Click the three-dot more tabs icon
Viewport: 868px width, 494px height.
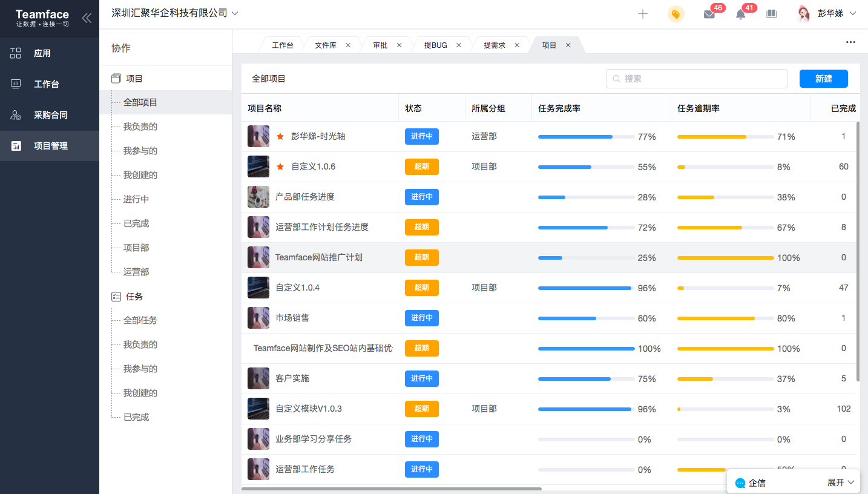point(850,42)
